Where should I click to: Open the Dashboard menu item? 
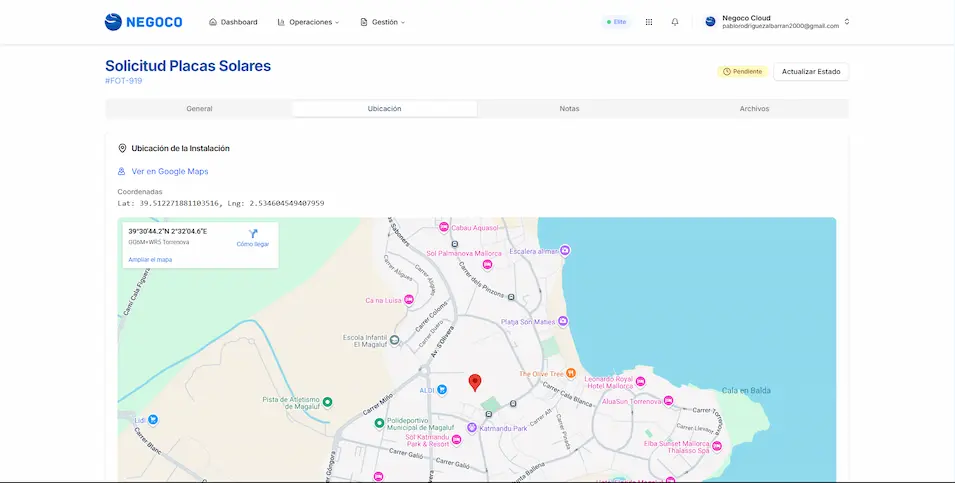(233, 22)
